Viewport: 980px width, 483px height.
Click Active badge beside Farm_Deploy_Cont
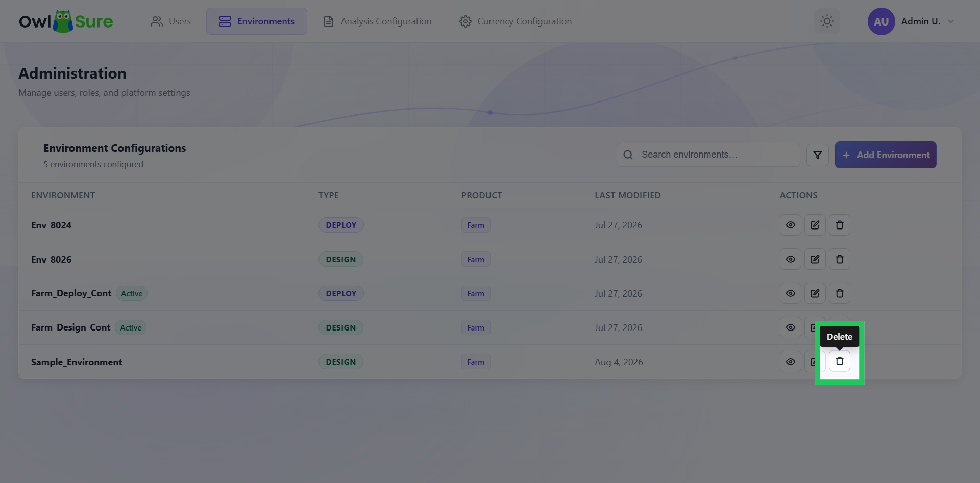tap(132, 293)
